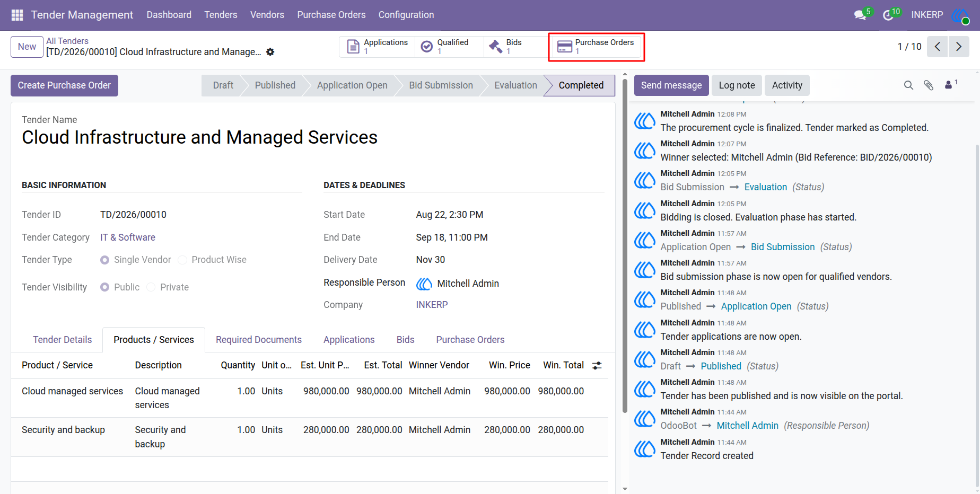Open the All Tenders breadcrumb link

click(67, 41)
